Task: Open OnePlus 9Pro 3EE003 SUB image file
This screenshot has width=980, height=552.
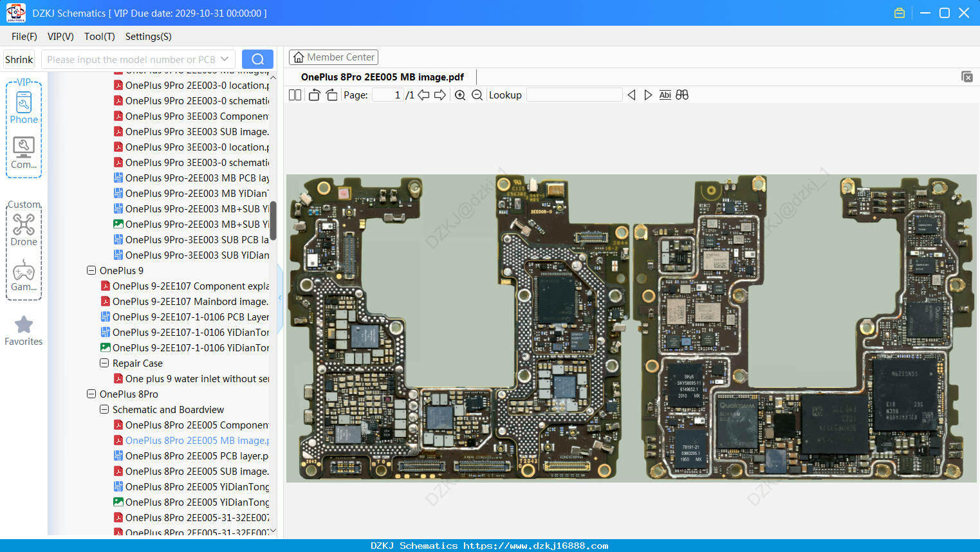Action: (191, 131)
